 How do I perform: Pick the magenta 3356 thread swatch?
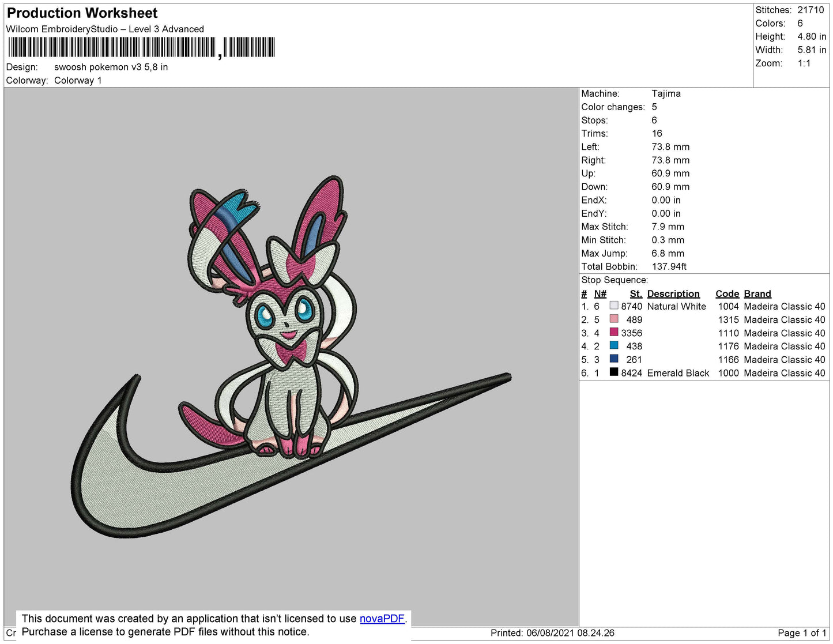(x=614, y=333)
